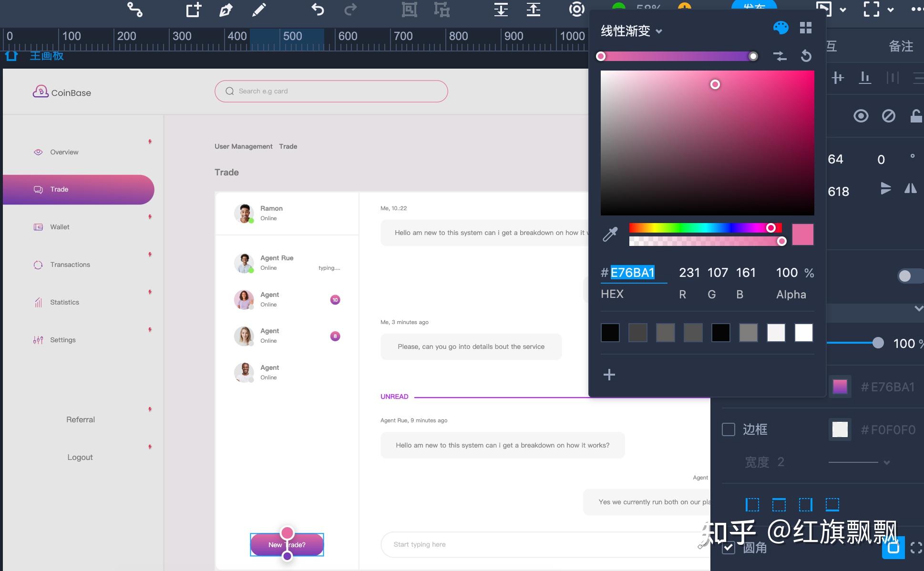The width and height of the screenshot is (924, 571).
Task: Click the Undo arrow icon
Action: point(318,10)
